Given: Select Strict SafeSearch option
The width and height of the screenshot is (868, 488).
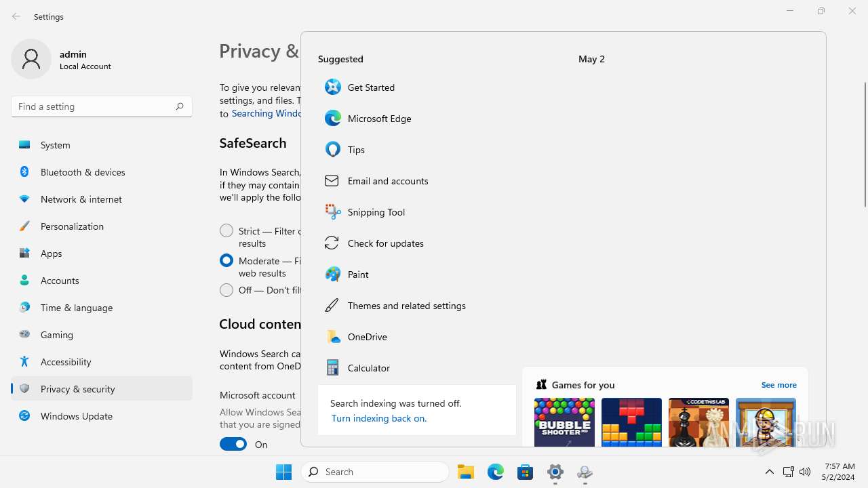Looking at the screenshot, I should tap(226, 231).
